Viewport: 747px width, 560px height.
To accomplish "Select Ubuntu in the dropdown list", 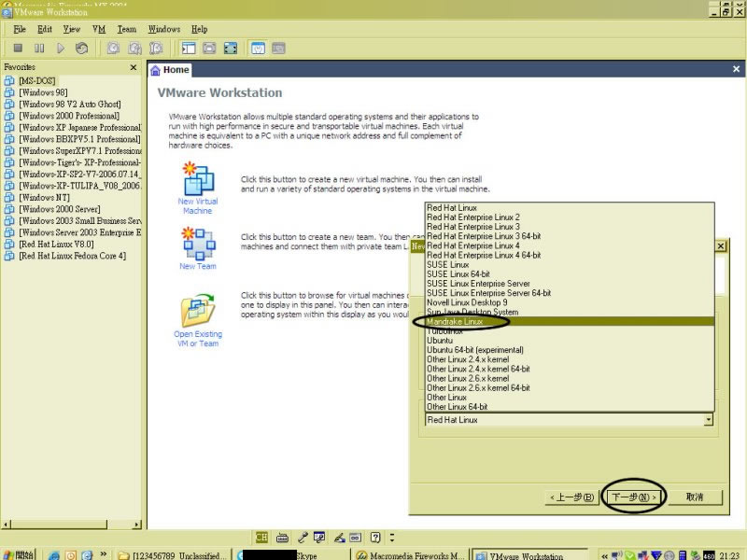I will pos(570,341).
